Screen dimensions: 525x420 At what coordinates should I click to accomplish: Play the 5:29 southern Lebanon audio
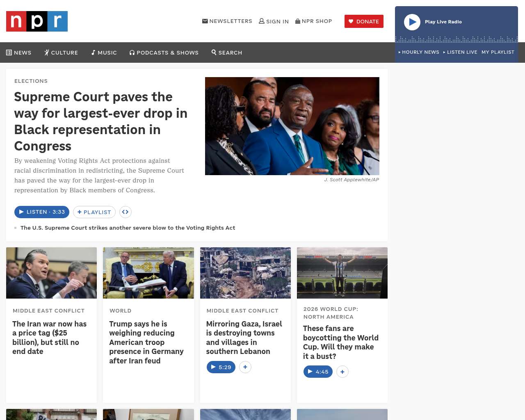(x=221, y=367)
